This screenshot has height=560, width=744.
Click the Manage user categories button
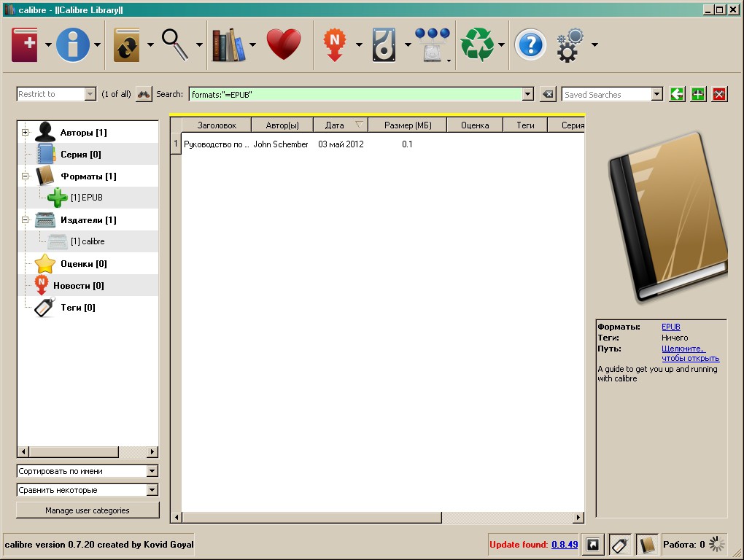pos(88,510)
